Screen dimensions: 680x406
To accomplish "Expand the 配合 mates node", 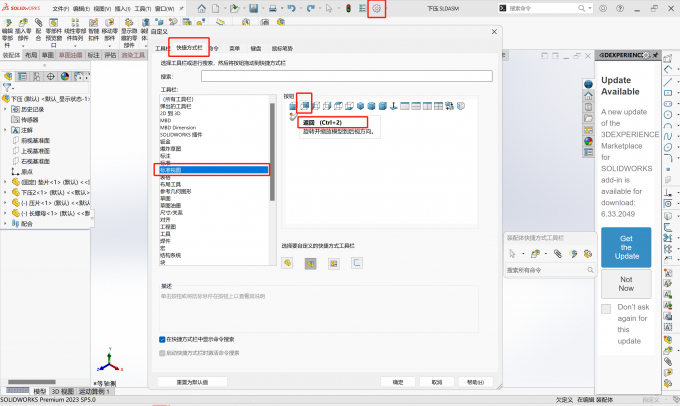I will 5,223.
